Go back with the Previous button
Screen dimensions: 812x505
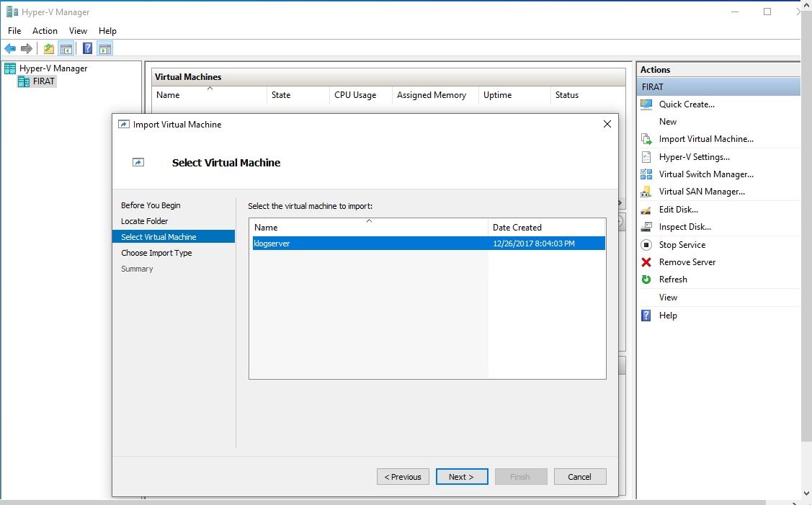click(x=403, y=476)
